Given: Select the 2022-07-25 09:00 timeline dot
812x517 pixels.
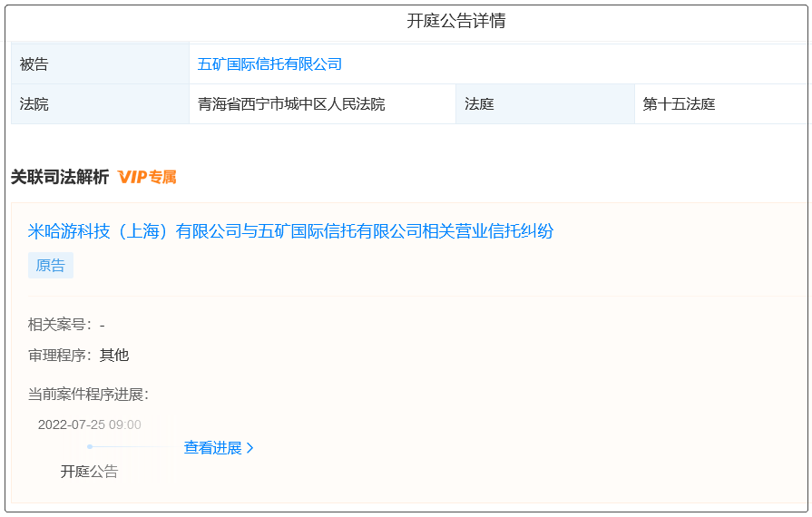Looking at the screenshot, I should click(x=90, y=446).
